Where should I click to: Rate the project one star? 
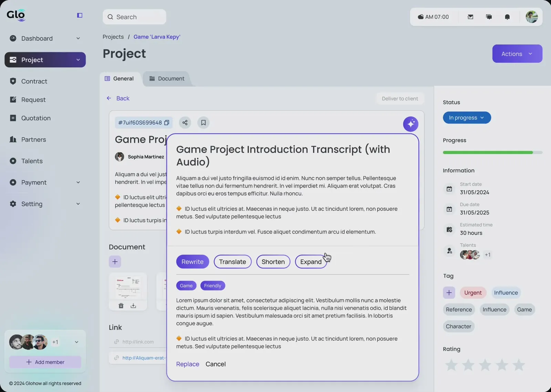pos(451,365)
